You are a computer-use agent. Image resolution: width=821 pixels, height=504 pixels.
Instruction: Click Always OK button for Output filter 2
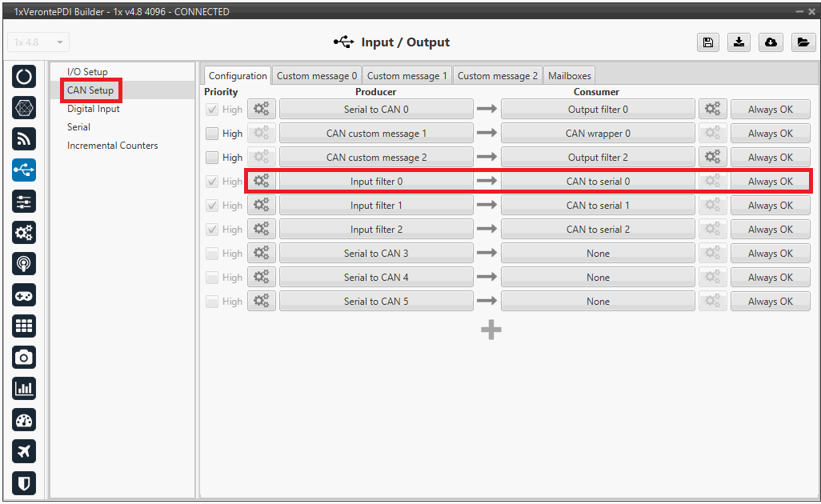tap(770, 158)
